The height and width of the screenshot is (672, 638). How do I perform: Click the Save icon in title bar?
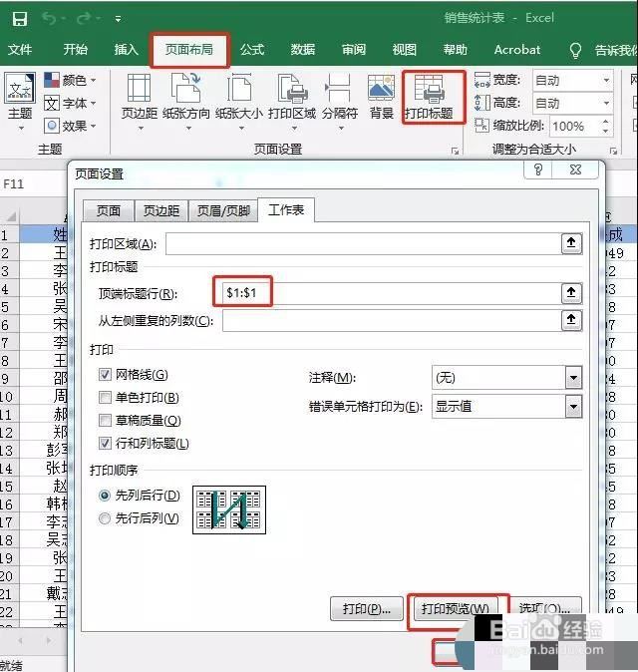point(20,19)
